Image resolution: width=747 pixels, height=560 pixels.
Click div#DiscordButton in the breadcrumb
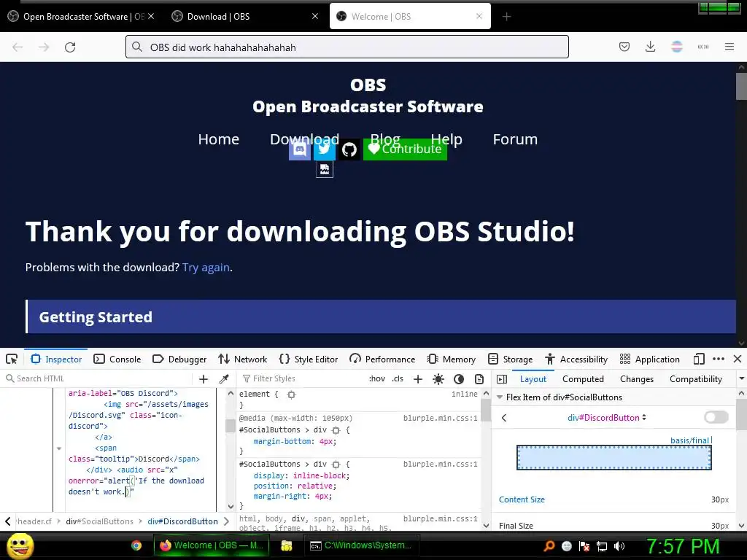[182, 521]
